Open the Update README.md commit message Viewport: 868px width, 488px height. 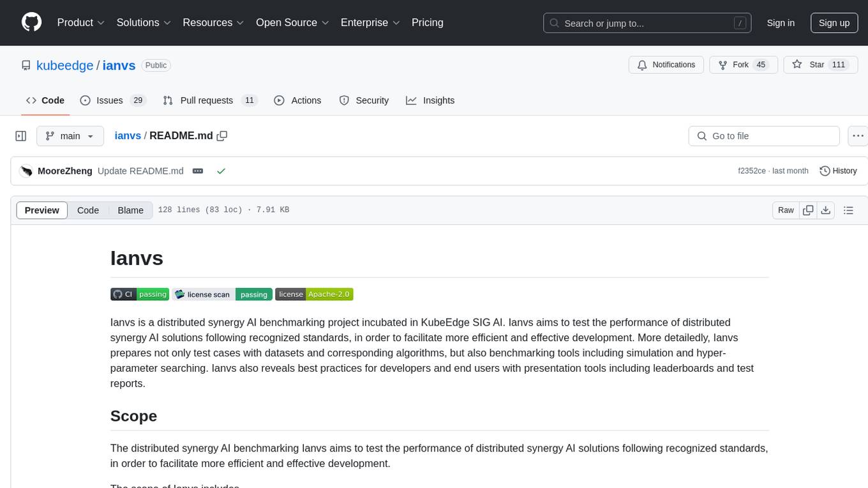tap(140, 171)
